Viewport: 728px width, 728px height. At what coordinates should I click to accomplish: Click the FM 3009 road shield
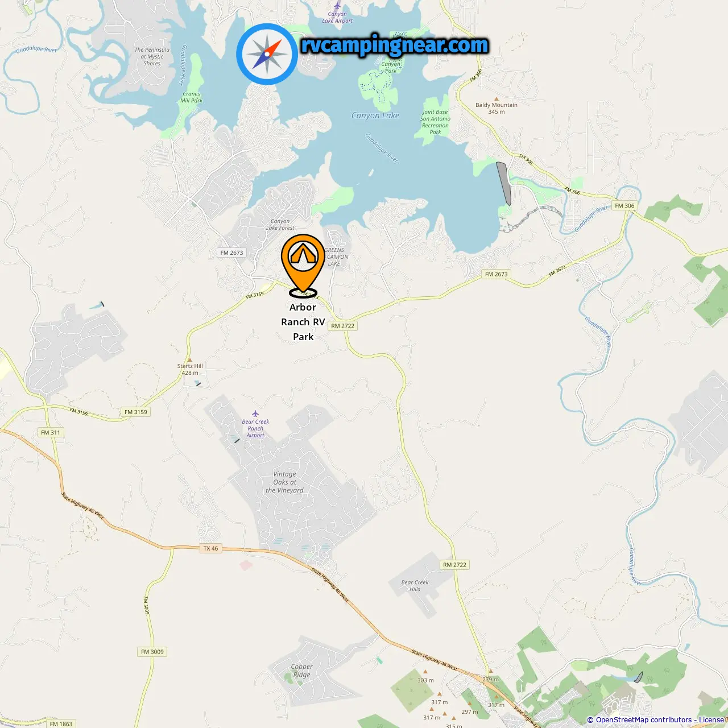(x=152, y=652)
